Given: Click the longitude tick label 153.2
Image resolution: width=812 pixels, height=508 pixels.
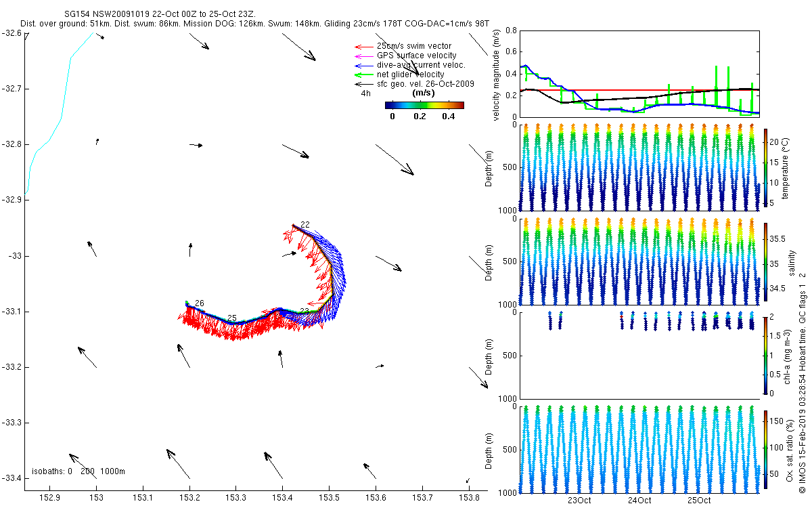Looking at the screenshot, I should [189, 498].
